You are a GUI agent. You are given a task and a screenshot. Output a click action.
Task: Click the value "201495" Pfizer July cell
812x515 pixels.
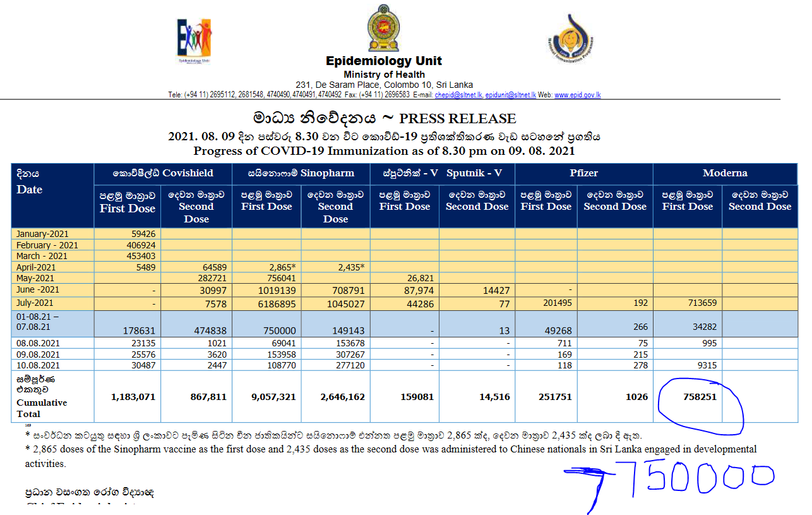tap(558, 303)
